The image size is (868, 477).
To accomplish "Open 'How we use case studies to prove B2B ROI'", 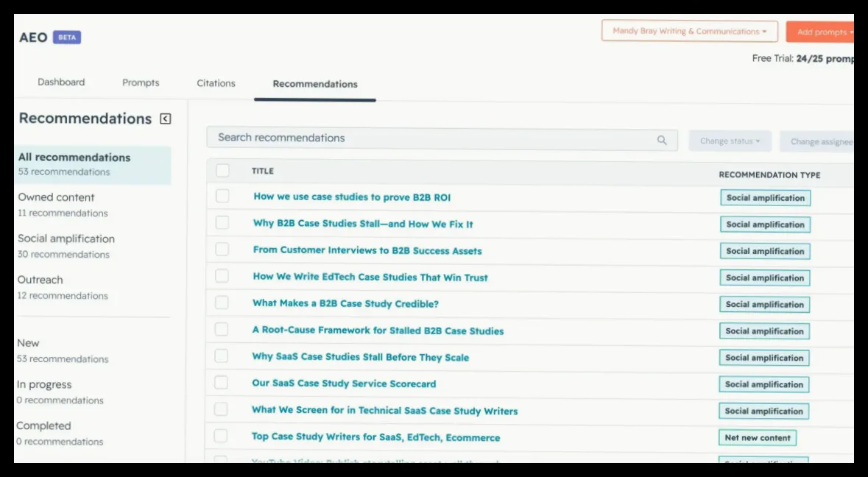I will tap(352, 197).
